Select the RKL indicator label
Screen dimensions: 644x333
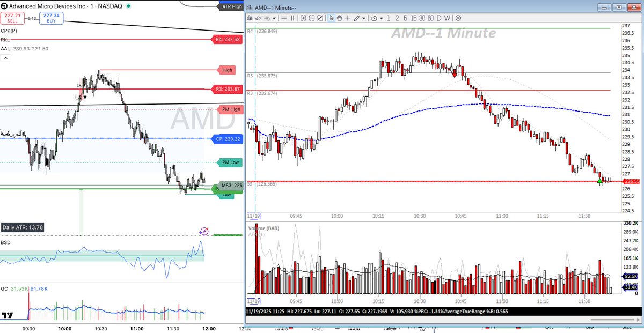pos(5,40)
